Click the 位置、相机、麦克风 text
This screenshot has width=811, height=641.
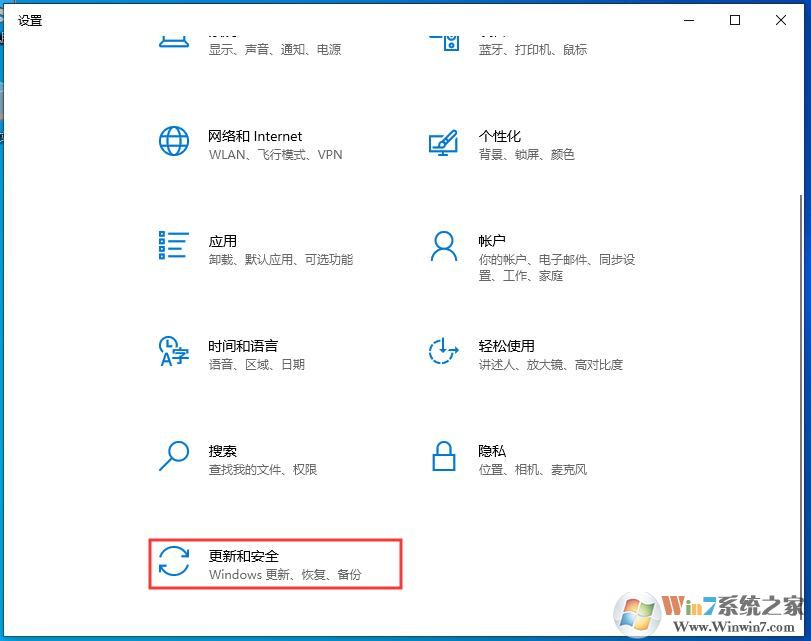pyautogui.click(x=534, y=469)
